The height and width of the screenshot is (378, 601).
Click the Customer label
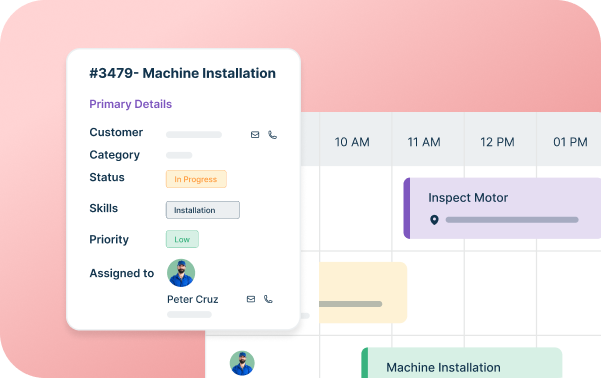coord(116,132)
